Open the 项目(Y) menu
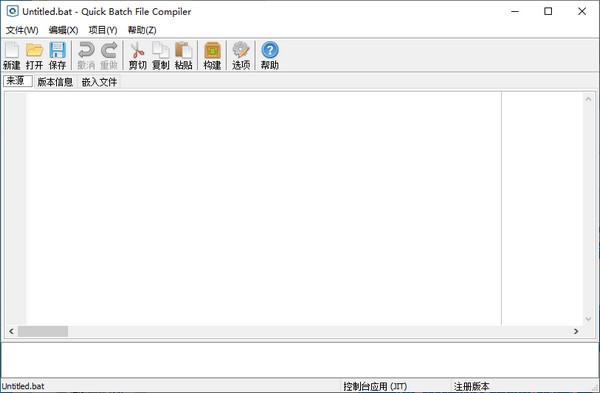 click(103, 30)
